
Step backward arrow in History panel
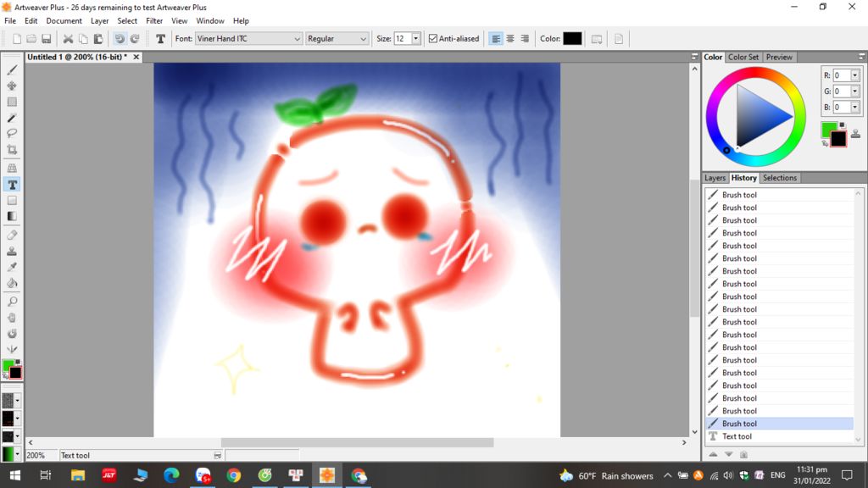tap(713, 454)
